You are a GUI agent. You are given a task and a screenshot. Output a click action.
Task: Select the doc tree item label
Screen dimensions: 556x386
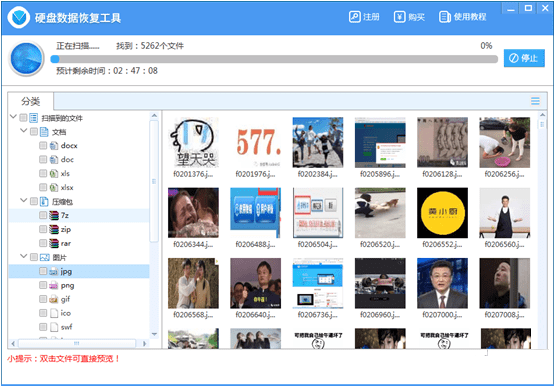(67, 160)
